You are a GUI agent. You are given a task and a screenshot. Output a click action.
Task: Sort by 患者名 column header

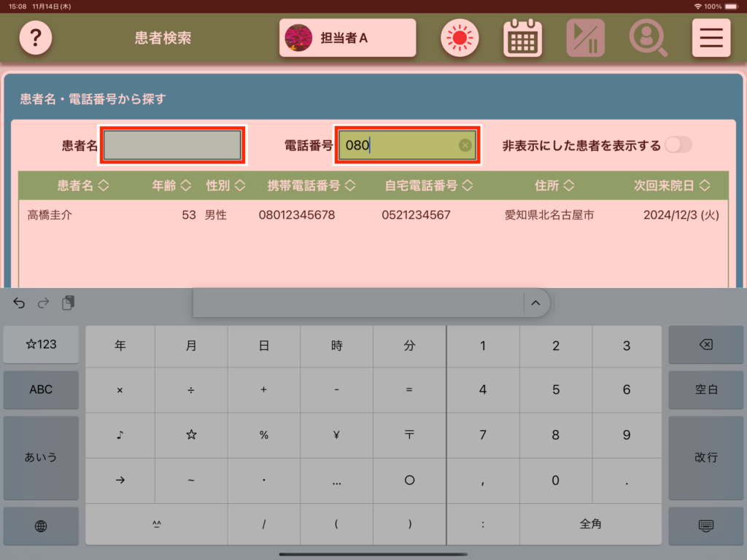(83, 185)
